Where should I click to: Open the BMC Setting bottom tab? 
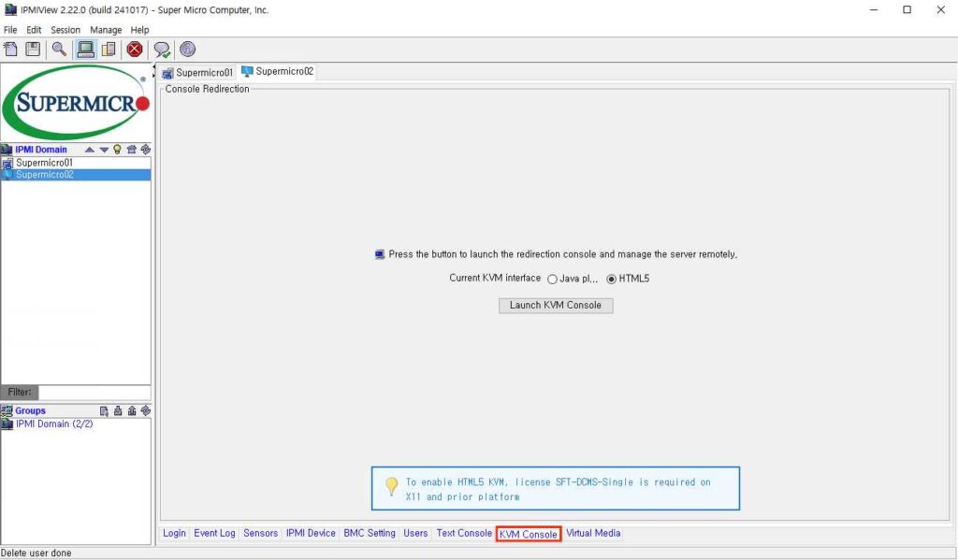[369, 533]
